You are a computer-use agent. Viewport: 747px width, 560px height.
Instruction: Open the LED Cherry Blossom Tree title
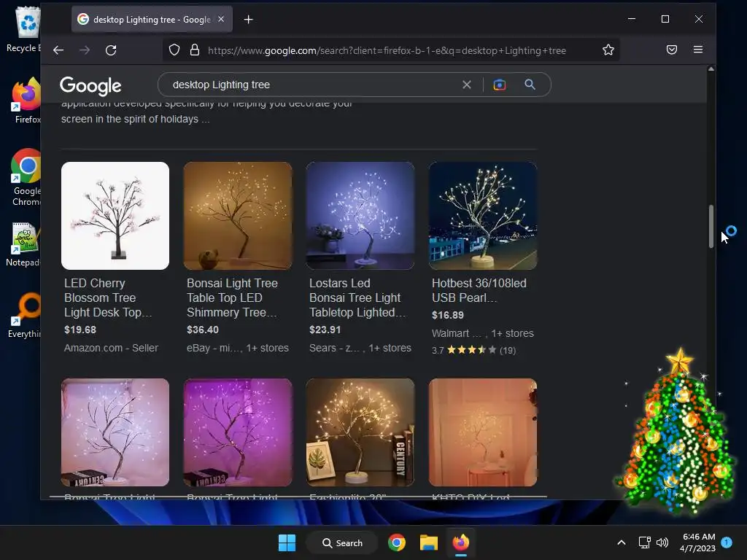(108, 297)
